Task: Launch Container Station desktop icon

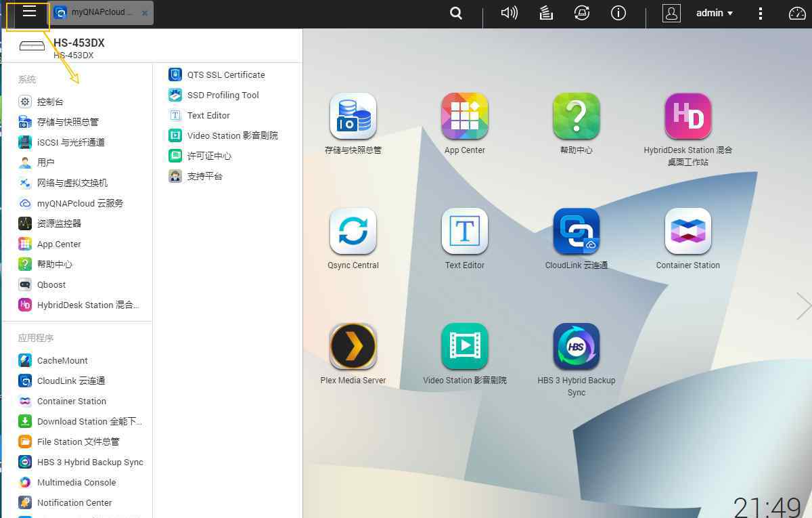Action: 688,232
